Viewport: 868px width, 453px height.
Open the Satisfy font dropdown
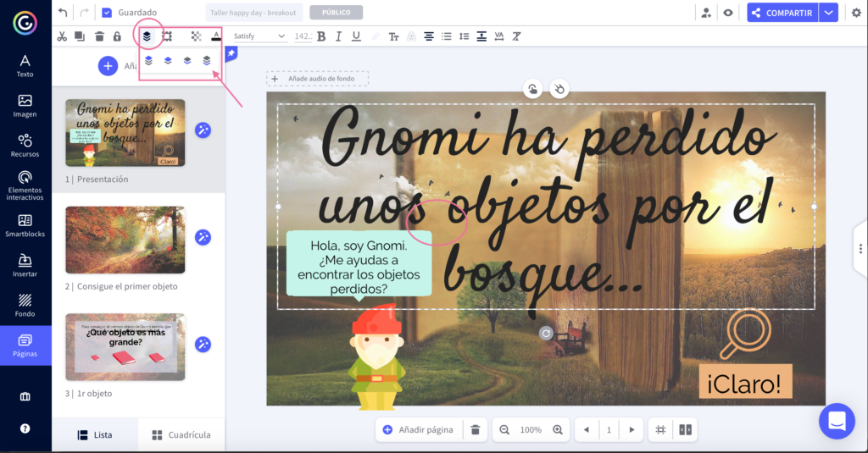(x=259, y=36)
